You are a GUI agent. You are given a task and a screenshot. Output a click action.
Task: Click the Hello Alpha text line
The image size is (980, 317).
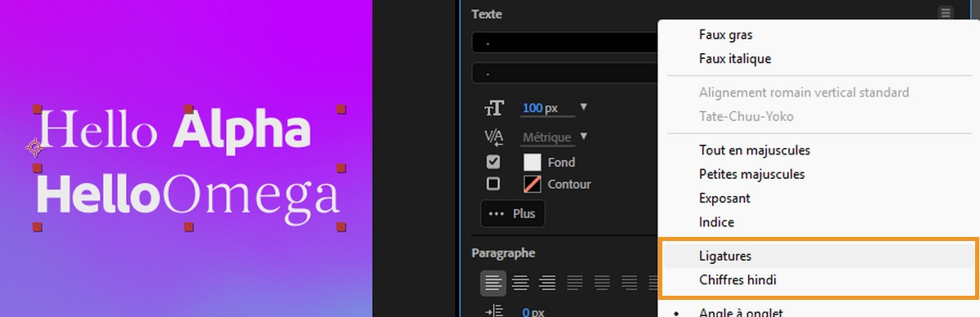pos(176,131)
